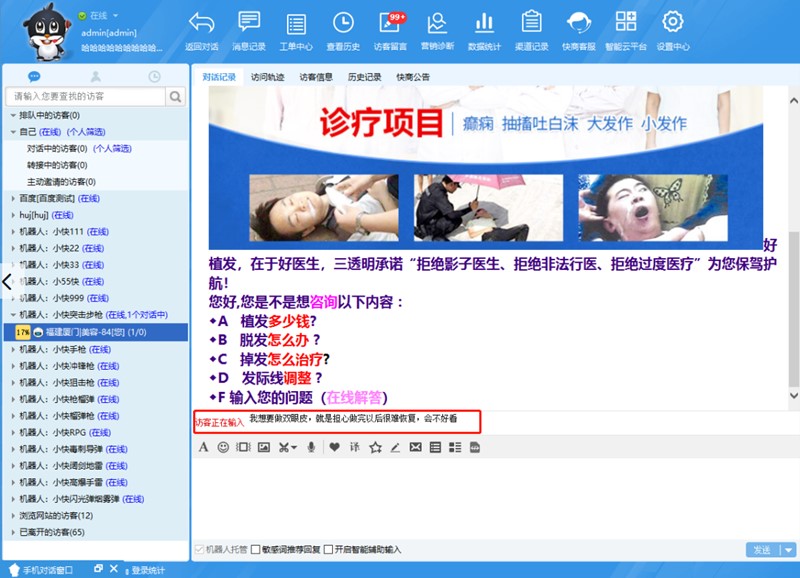Click the 数据统计 bar chart icon
Image resolution: width=800 pixels, height=578 pixels.
pyautogui.click(x=484, y=29)
